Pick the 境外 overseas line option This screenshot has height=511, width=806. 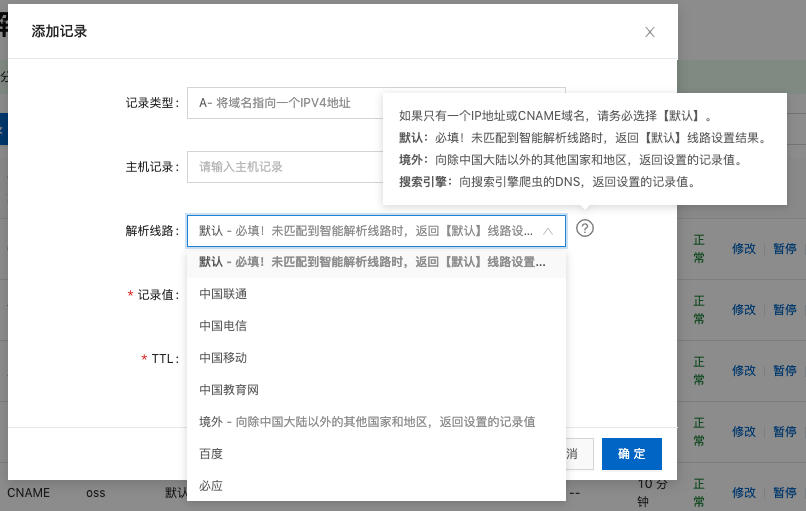point(367,422)
